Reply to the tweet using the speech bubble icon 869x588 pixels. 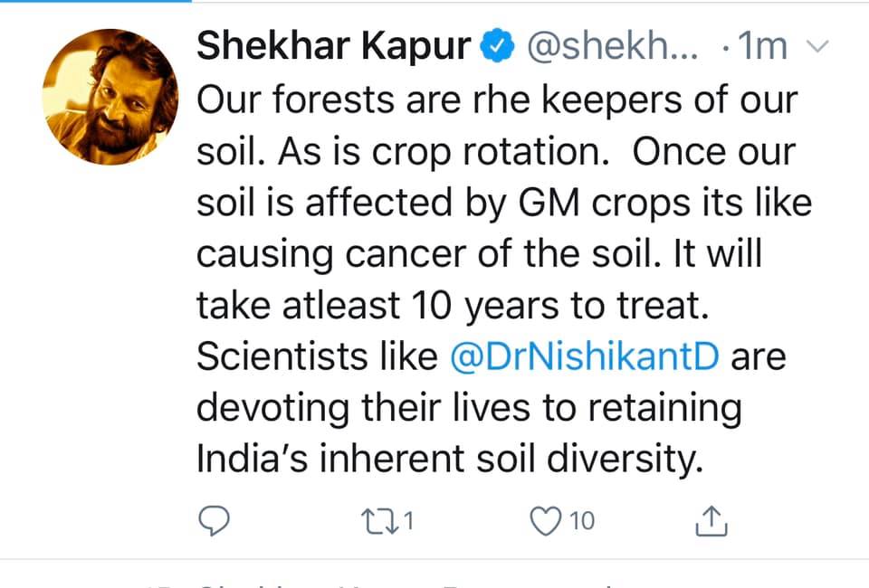tap(214, 520)
